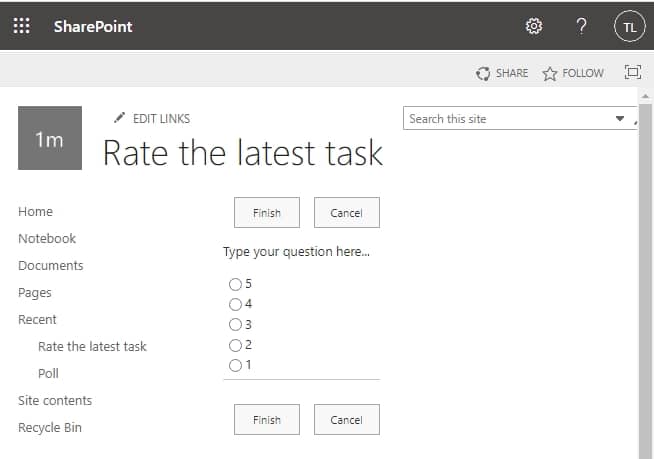Click the top Finish button
Screen dimensions: 654x459
tap(267, 213)
